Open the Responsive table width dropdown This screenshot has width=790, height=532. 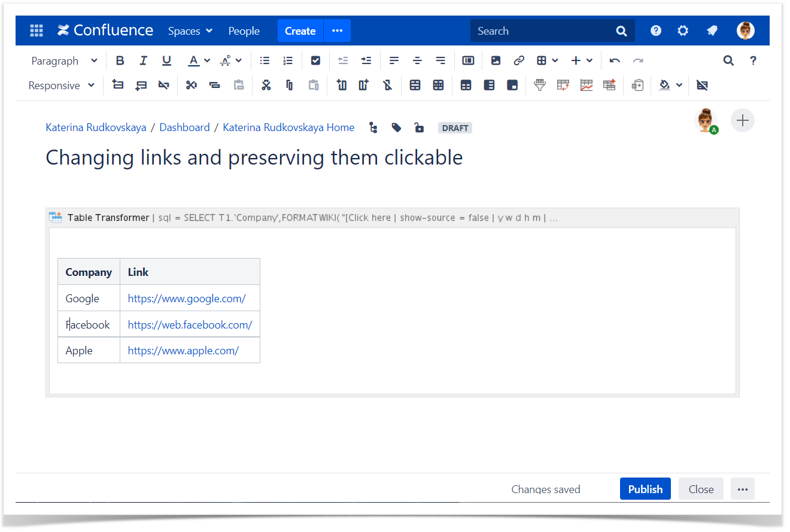click(62, 85)
